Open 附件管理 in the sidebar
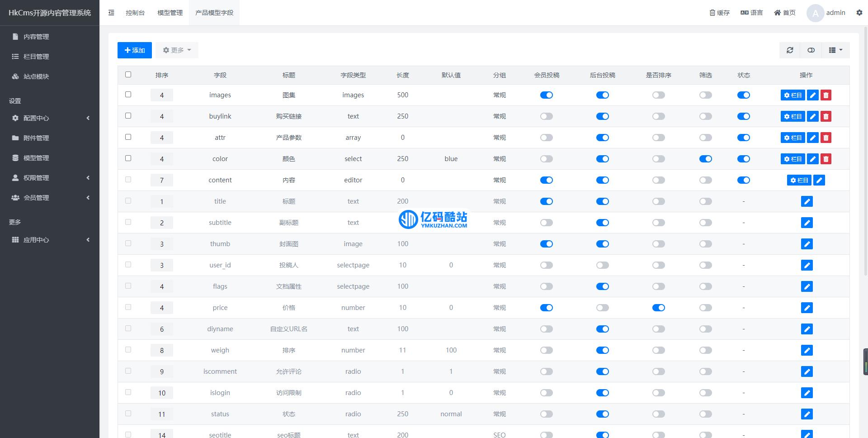Screen dimensions: 868x438 tap(50, 138)
